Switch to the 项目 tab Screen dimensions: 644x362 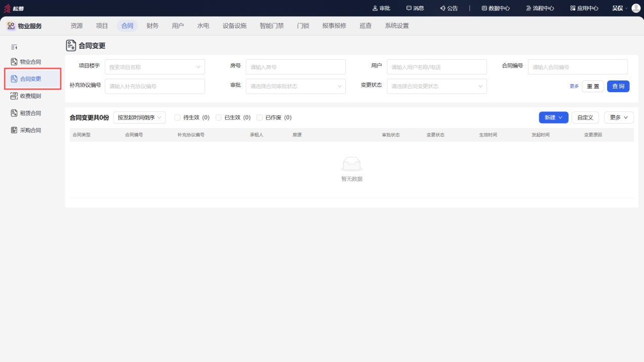(102, 26)
